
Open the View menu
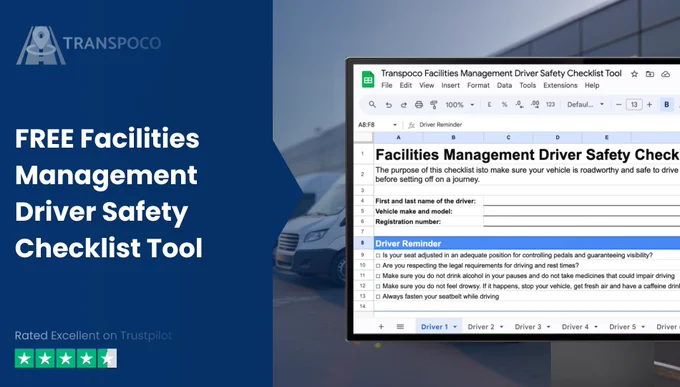pyautogui.click(x=426, y=85)
